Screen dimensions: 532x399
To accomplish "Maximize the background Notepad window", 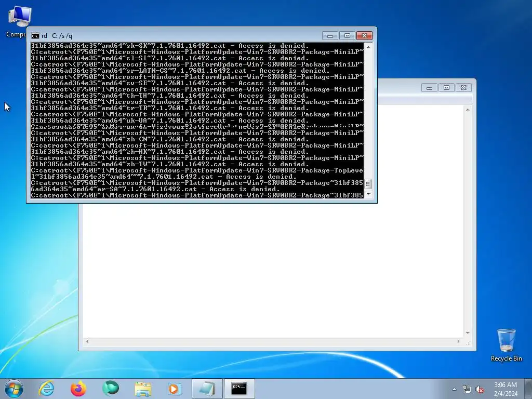I will (446, 88).
